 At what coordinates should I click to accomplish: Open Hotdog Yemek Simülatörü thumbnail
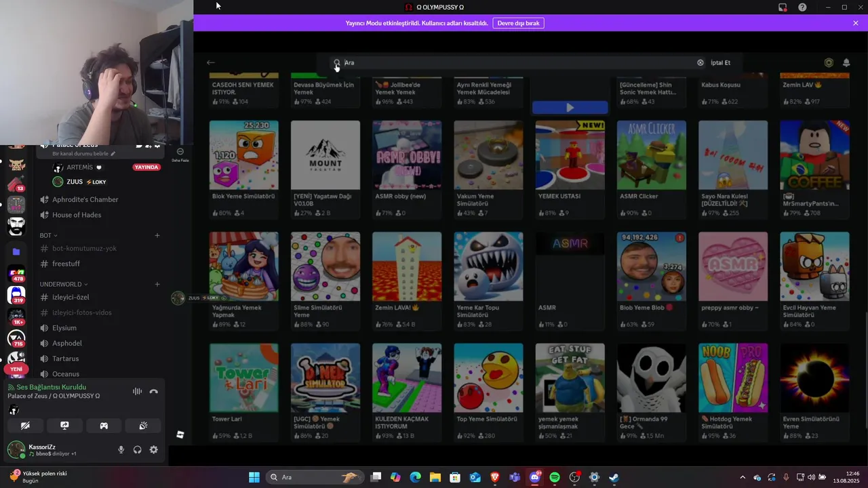pos(733,378)
